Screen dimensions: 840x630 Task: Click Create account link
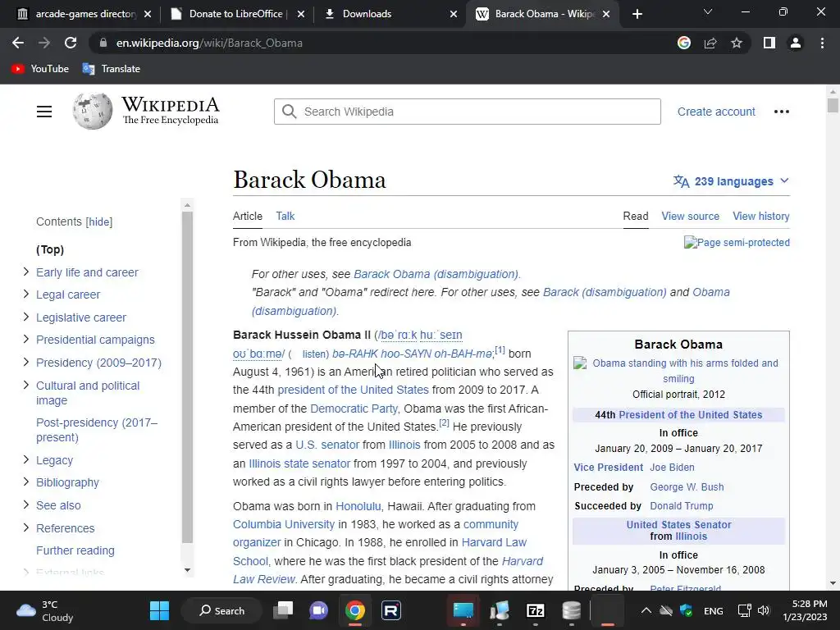click(716, 112)
